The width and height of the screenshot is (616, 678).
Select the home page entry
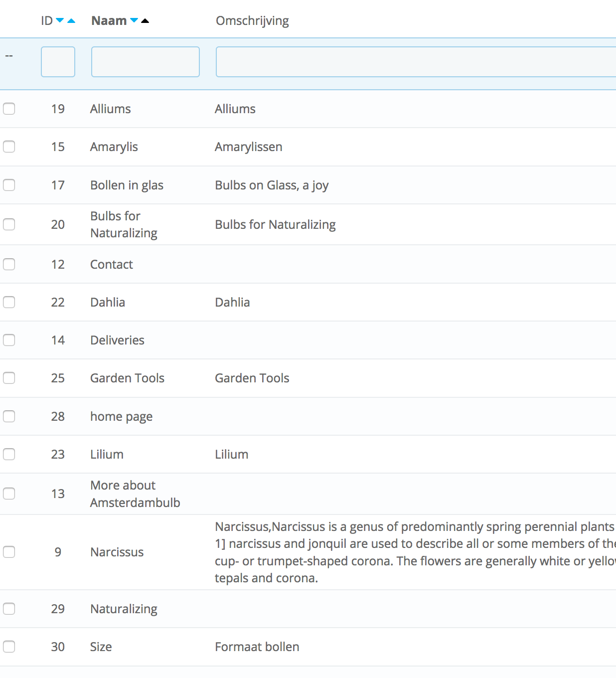(x=121, y=416)
